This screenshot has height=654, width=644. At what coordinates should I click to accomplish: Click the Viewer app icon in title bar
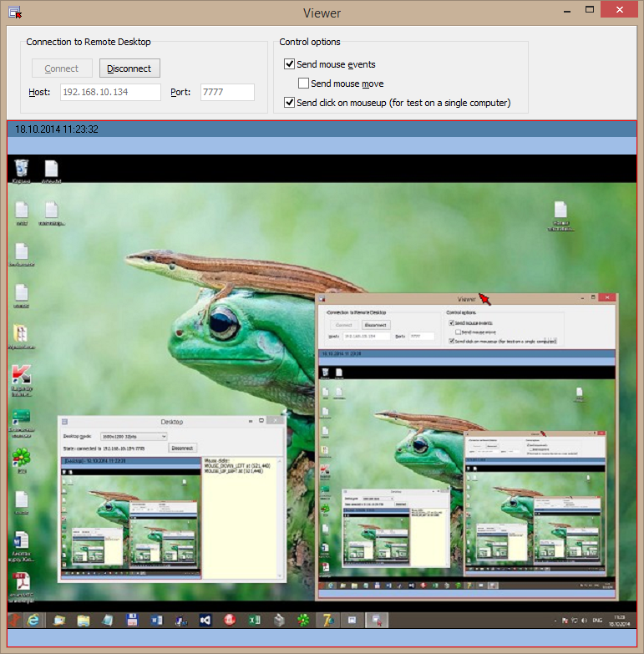pyautogui.click(x=14, y=13)
